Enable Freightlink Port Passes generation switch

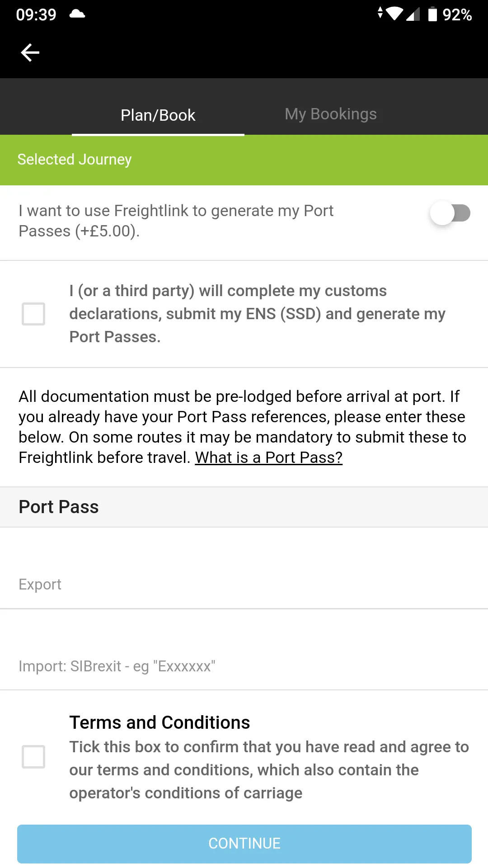[450, 213]
